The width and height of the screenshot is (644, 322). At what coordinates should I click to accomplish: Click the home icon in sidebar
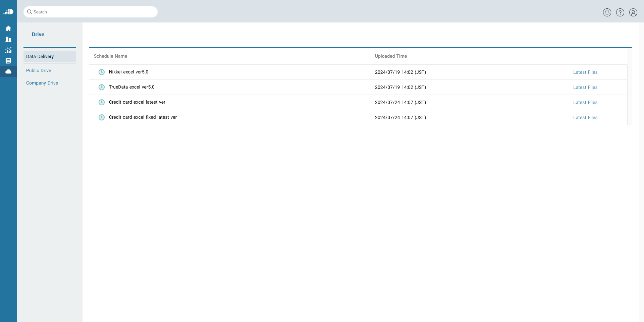tap(8, 29)
